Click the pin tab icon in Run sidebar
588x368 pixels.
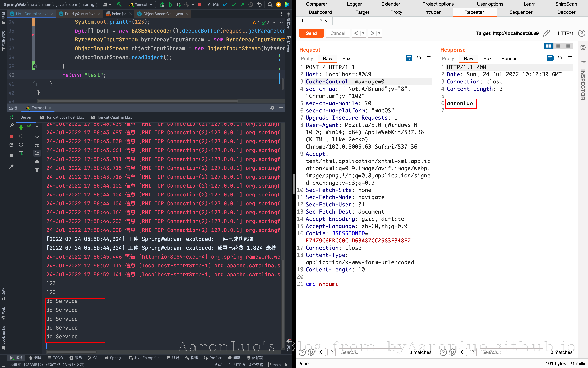[x=11, y=166]
